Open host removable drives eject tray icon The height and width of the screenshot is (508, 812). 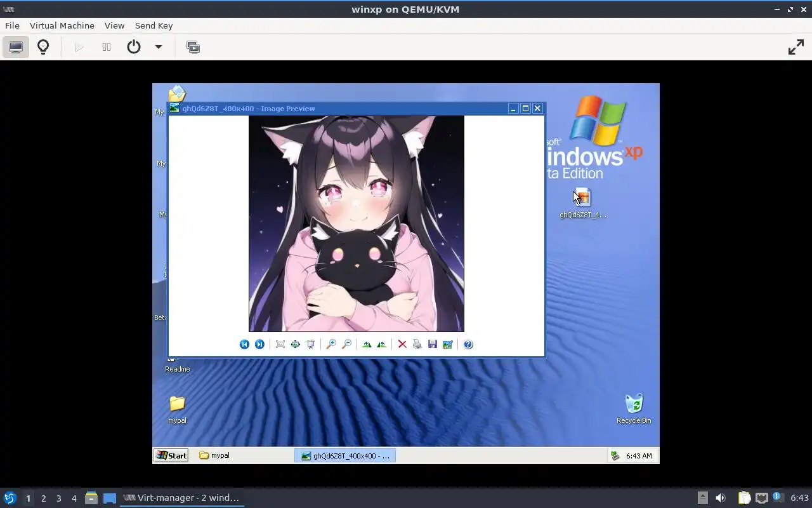point(702,498)
